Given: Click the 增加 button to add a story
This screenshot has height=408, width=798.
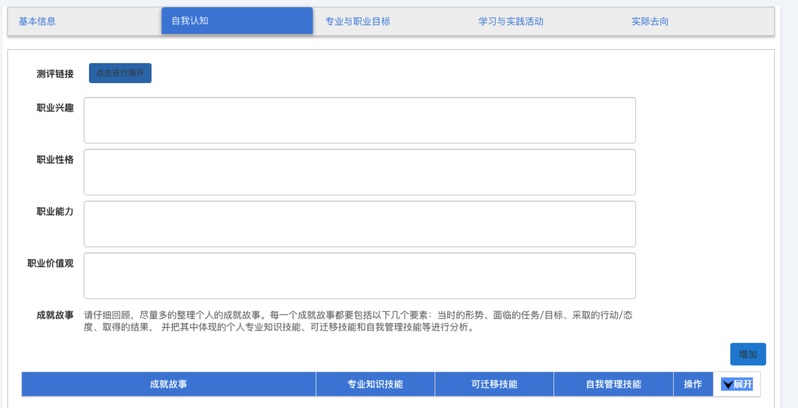Looking at the screenshot, I should 747,354.
